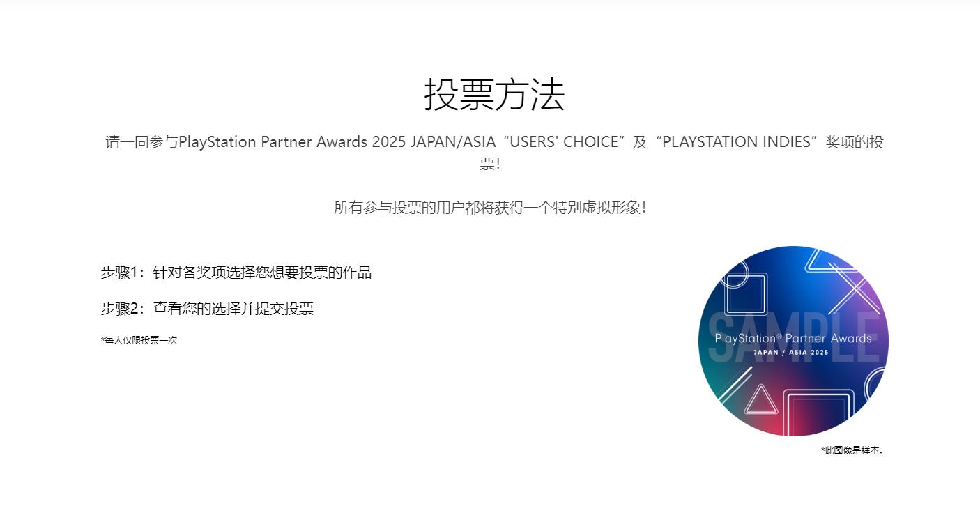Click the triangle outline at avatar's top edge
This screenshot has width=980, height=529.
(824, 259)
